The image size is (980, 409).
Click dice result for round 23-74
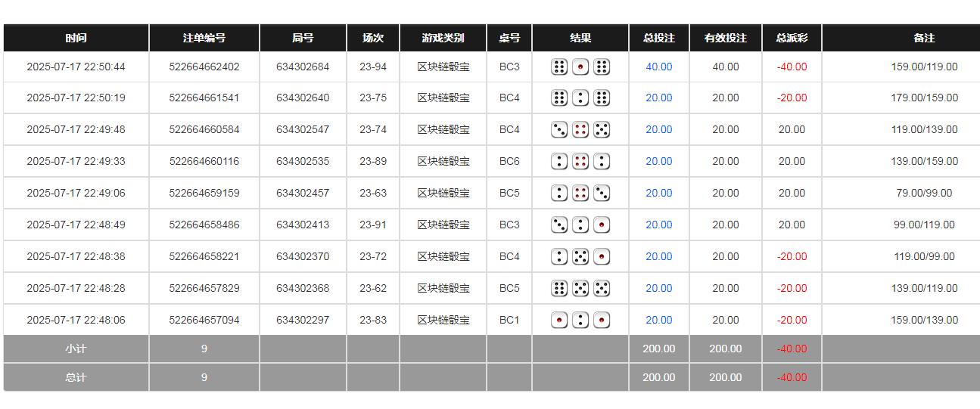tap(580, 130)
